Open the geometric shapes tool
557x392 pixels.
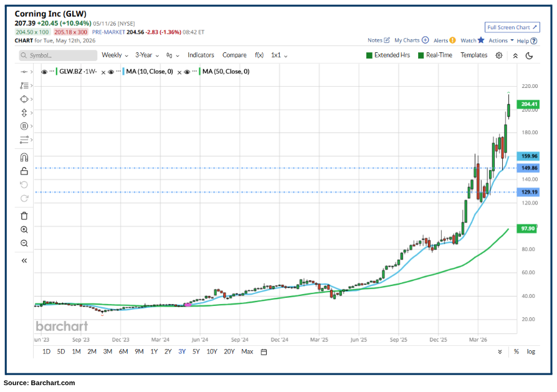(24, 99)
